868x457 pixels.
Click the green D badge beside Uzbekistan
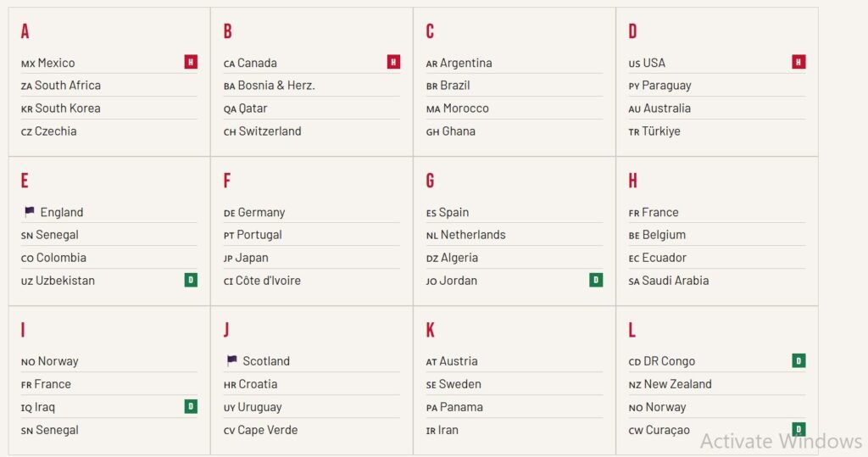click(x=191, y=280)
